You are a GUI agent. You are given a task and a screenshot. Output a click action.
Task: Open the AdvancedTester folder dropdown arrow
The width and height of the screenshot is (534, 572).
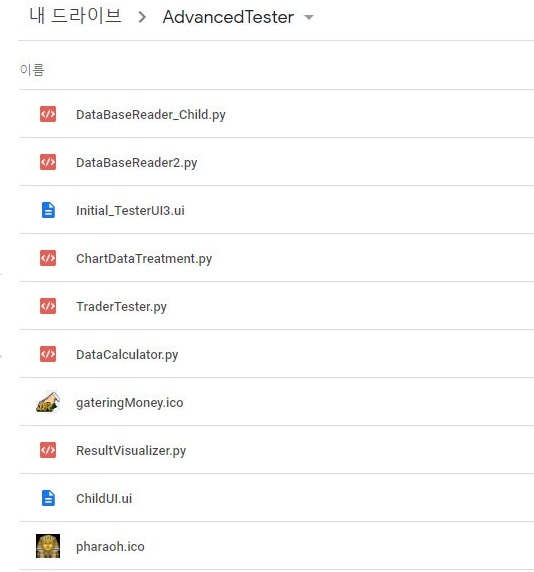click(309, 17)
